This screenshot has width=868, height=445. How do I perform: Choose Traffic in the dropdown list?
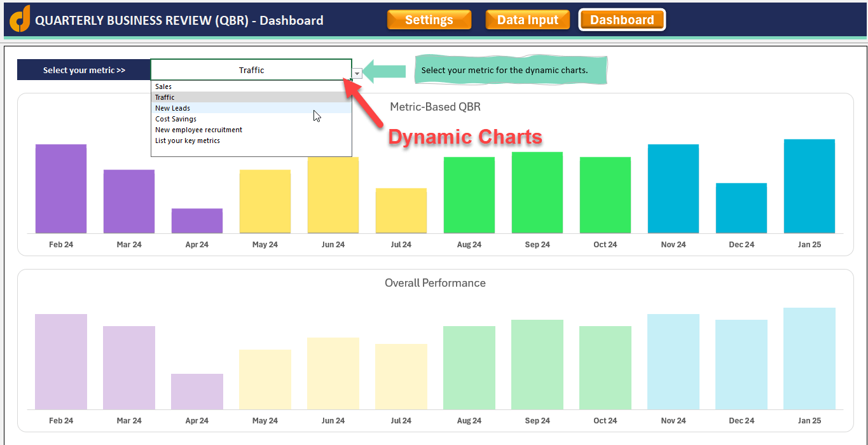165,97
